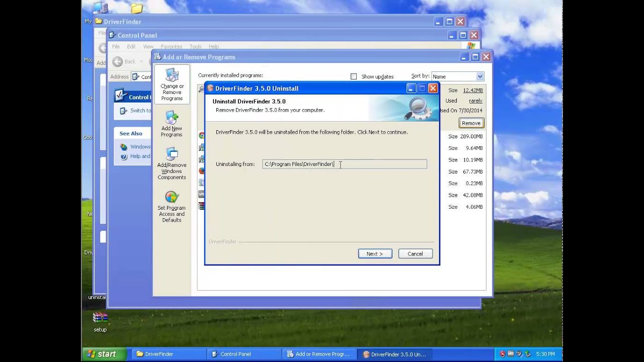The width and height of the screenshot is (644, 362).
Task: Open File menu in Control Panel window
Action: pos(116,47)
